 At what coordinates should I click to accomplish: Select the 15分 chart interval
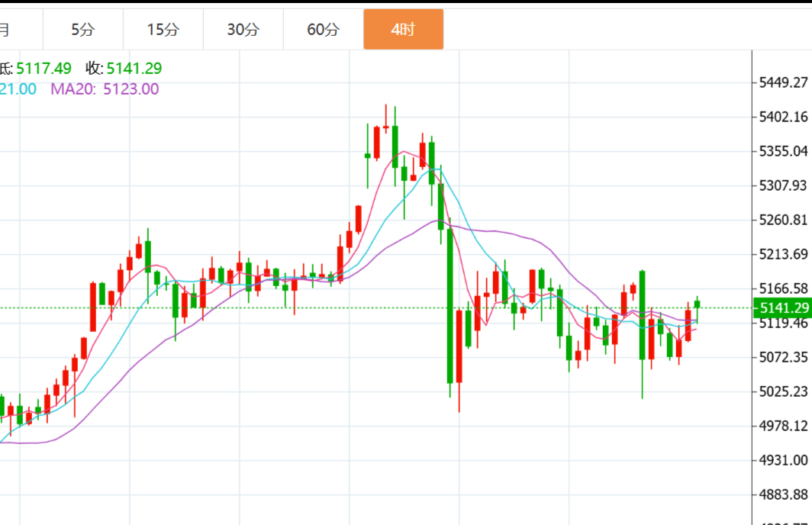(163, 30)
